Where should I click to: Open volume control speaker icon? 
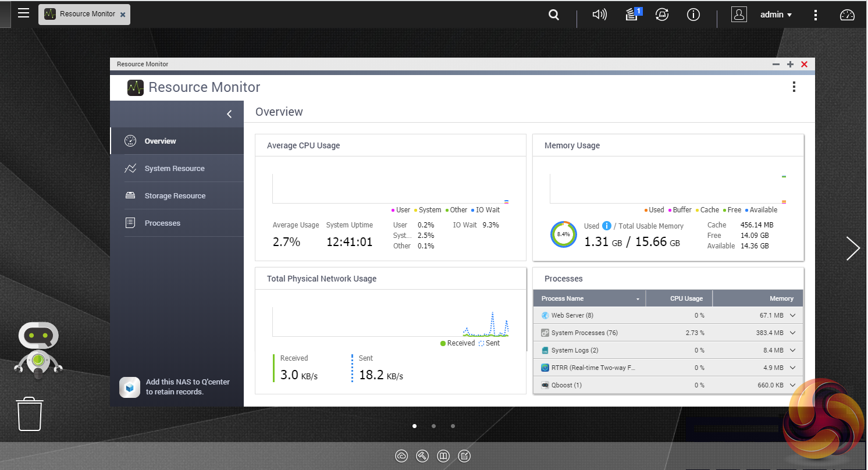599,15
